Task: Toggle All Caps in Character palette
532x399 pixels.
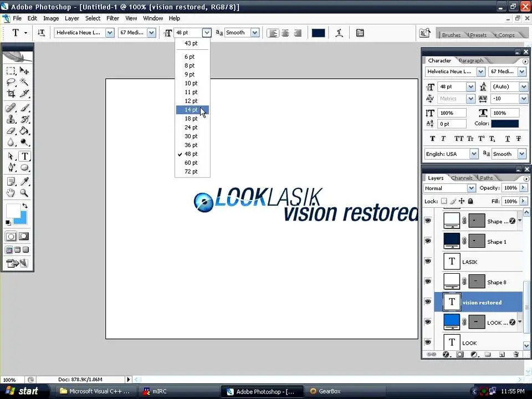Action: coord(459,139)
